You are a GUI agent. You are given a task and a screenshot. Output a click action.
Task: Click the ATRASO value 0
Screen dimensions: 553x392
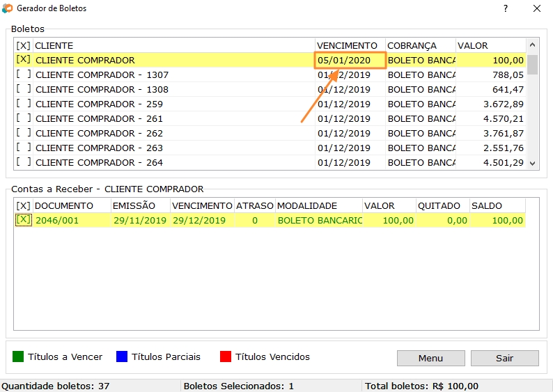coord(255,220)
